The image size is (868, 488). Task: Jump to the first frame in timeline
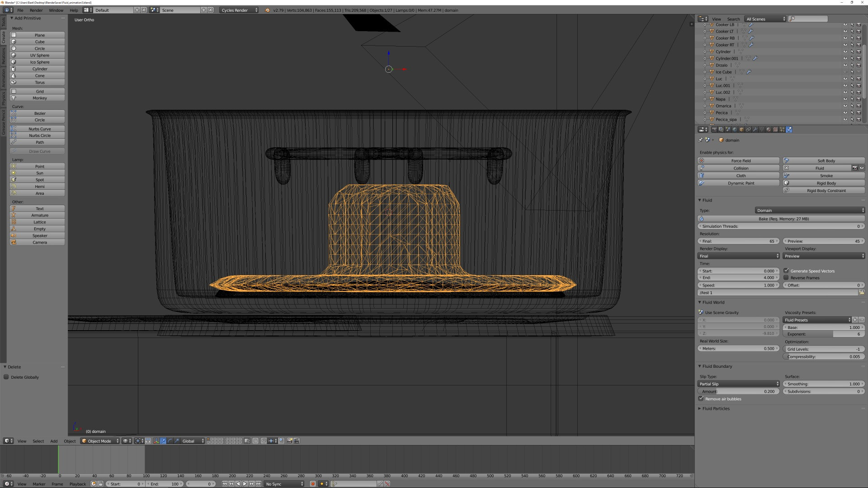coord(224,484)
